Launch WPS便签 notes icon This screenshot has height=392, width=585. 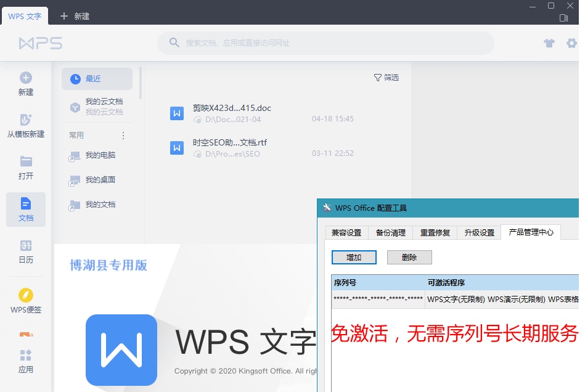point(26,295)
